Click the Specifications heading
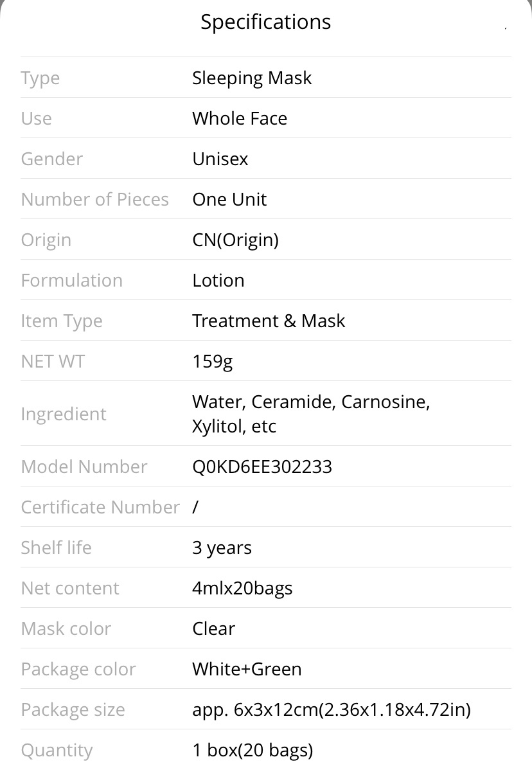This screenshot has width=532, height=766. 266,22
